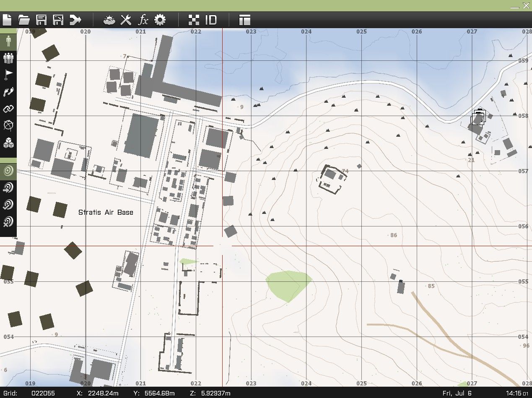Open the weather (sun and cloud) settings
This screenshot has height=398, width=532.
(110, 20)
